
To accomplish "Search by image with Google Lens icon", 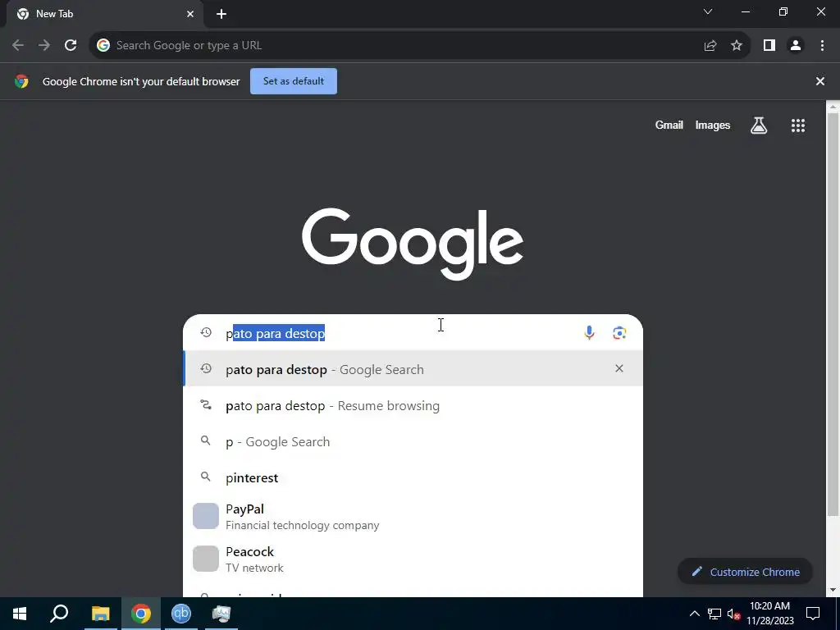I will click(x=619, y=333).
